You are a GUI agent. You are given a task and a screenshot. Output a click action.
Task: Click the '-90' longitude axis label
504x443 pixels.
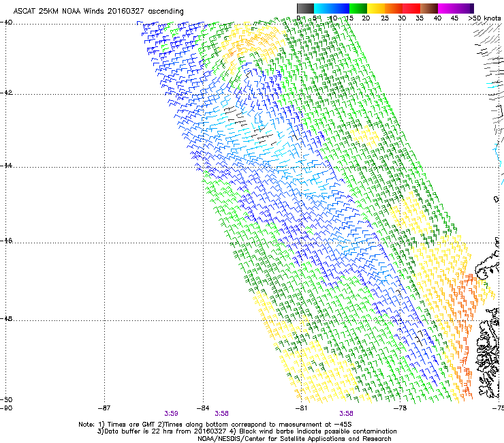click(x=6, y=408)
